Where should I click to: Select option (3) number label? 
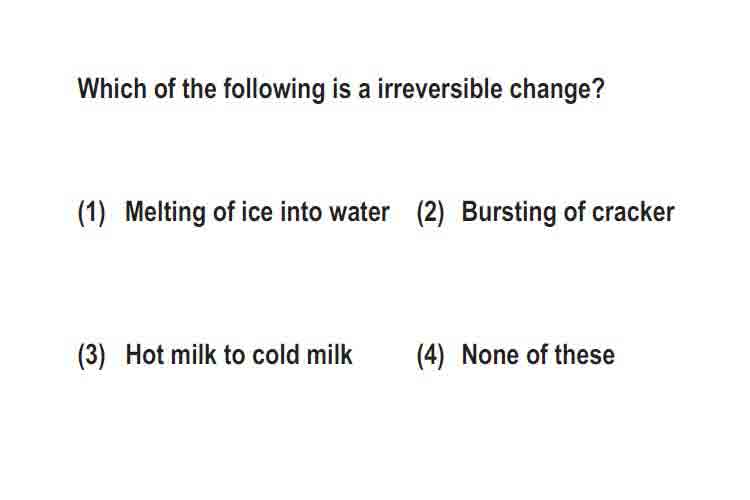[91, 355]
